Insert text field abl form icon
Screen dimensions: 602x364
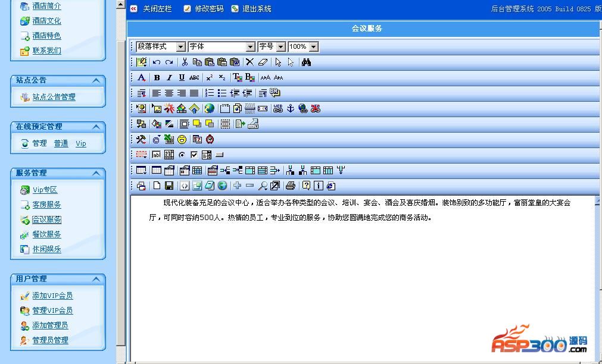pyautogui.click(x=156, y=155)
